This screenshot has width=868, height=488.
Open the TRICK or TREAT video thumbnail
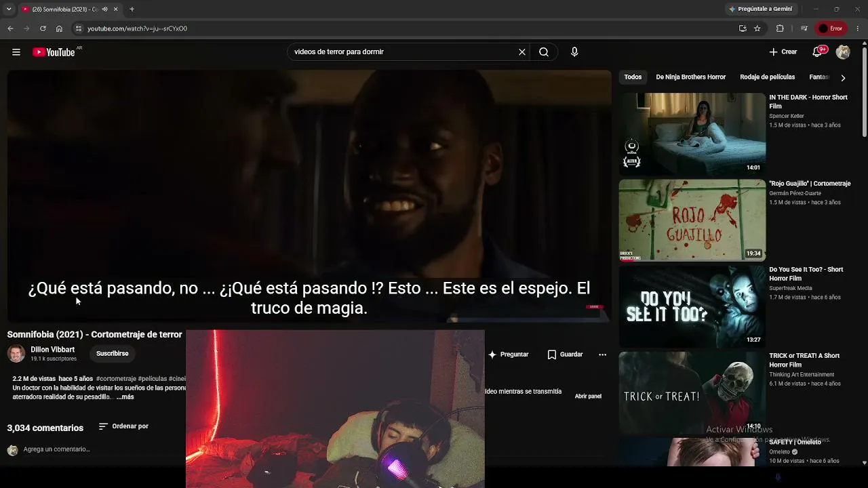[692, 392]
